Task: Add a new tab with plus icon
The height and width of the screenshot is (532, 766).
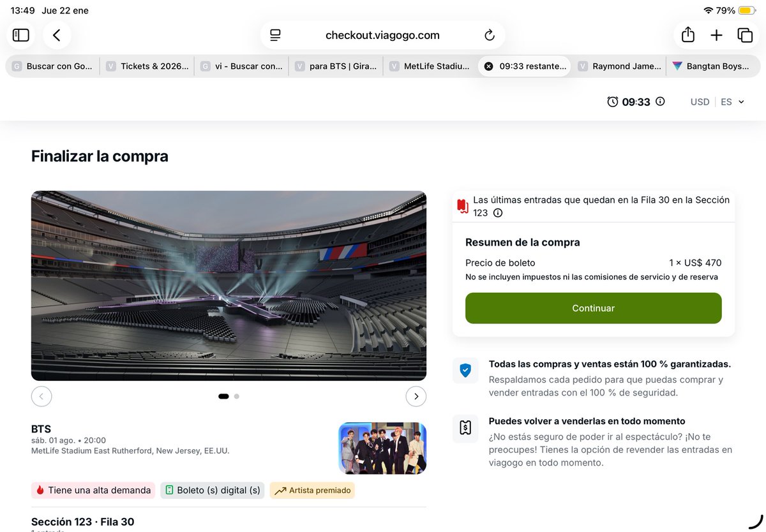Action: pyautogui.click(x=716, y=35)
